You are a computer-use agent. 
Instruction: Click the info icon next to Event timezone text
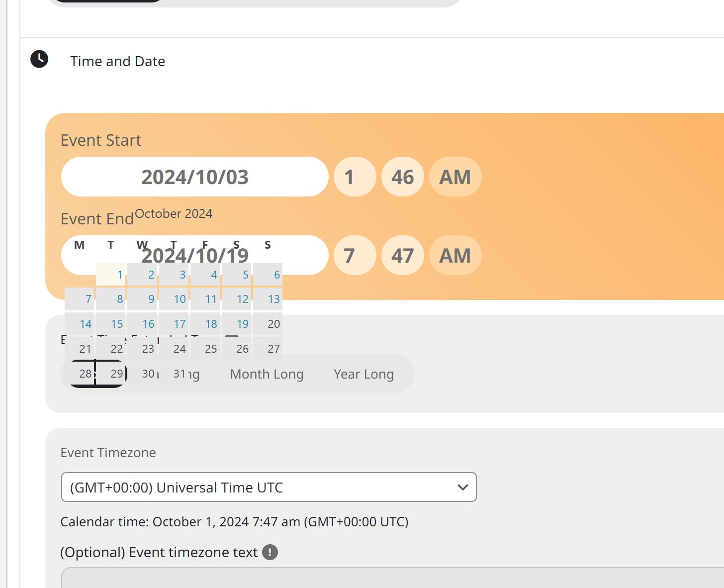tap(270, 552)
